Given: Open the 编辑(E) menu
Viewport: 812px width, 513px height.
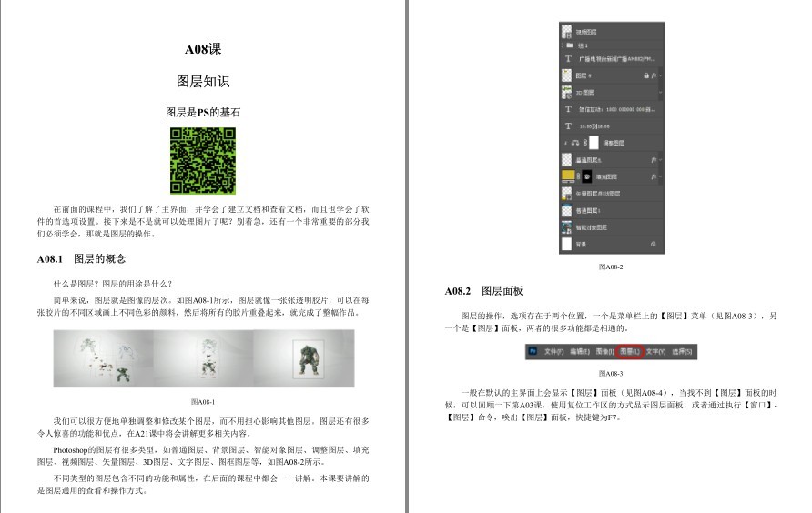Looking at the screenshot, I should 580,351.
